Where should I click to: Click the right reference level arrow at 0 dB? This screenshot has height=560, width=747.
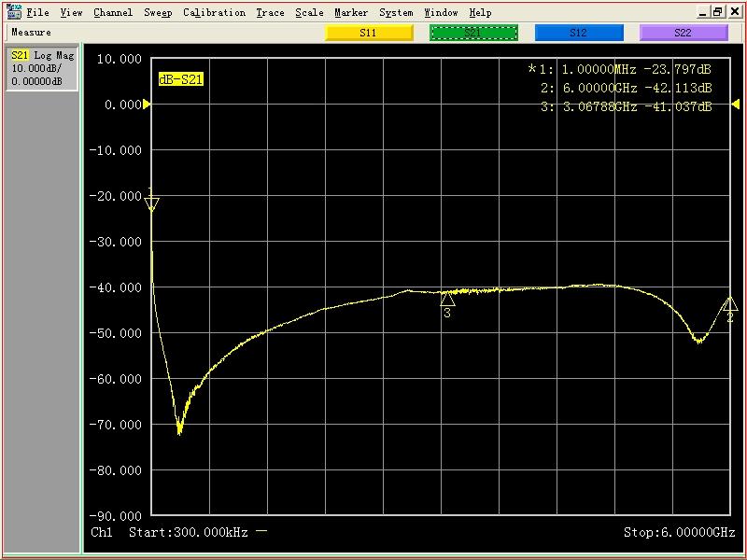(x=735, y=105)
